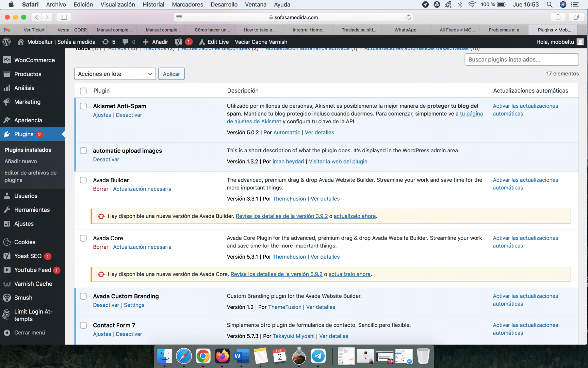Open Análisis in the sidebar
The width and height of the screenshot is (588, 368).
(x=32, y=88)
